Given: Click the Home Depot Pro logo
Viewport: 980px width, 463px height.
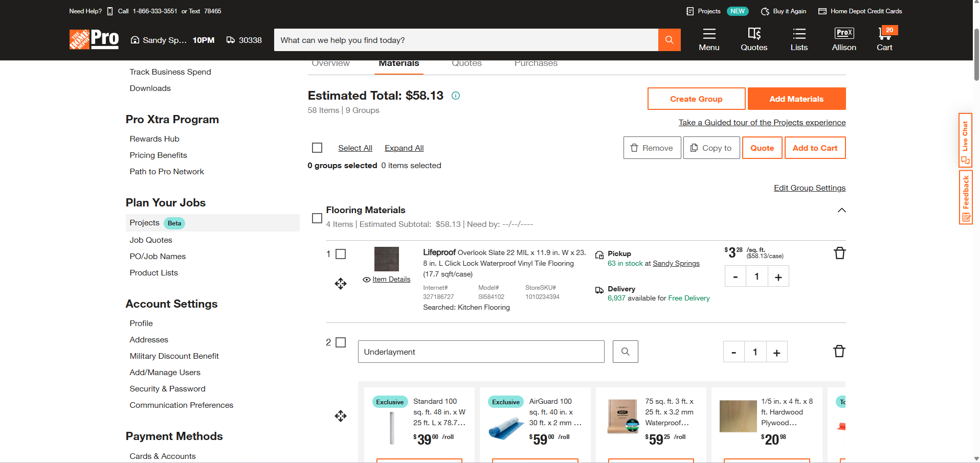Looking at the screenshot, I should 94,39.
